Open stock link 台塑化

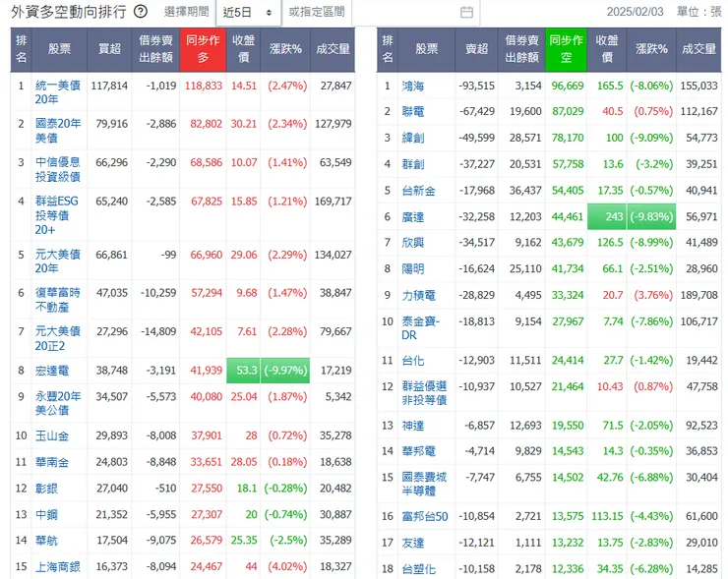pyautogui.click(x=418, y=569)
